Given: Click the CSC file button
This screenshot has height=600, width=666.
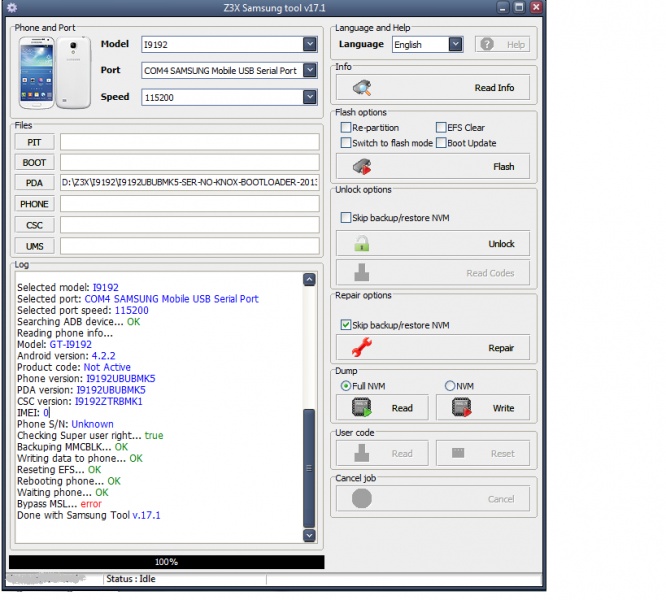Looking at the screenshot, I should coord(34,225).
